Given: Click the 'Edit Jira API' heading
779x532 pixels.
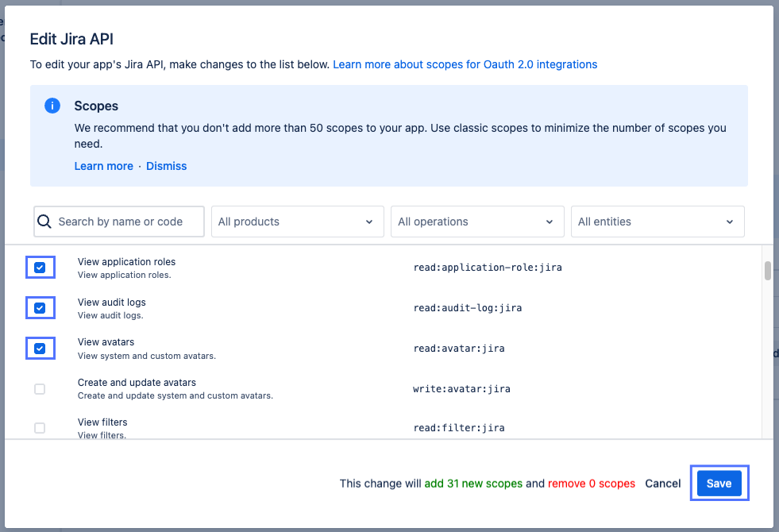Looking at the screenshot, I should pos(71,39).
